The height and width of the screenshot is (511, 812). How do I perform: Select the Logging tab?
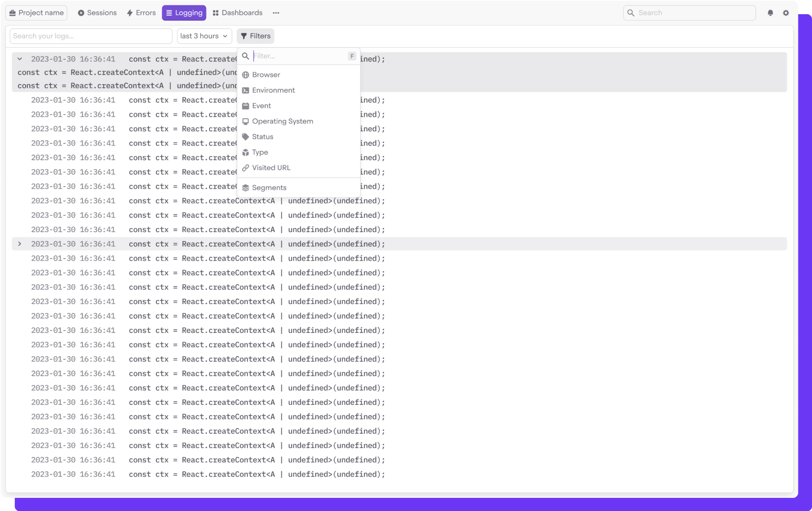pyautogui.click(x=184, y=13)
